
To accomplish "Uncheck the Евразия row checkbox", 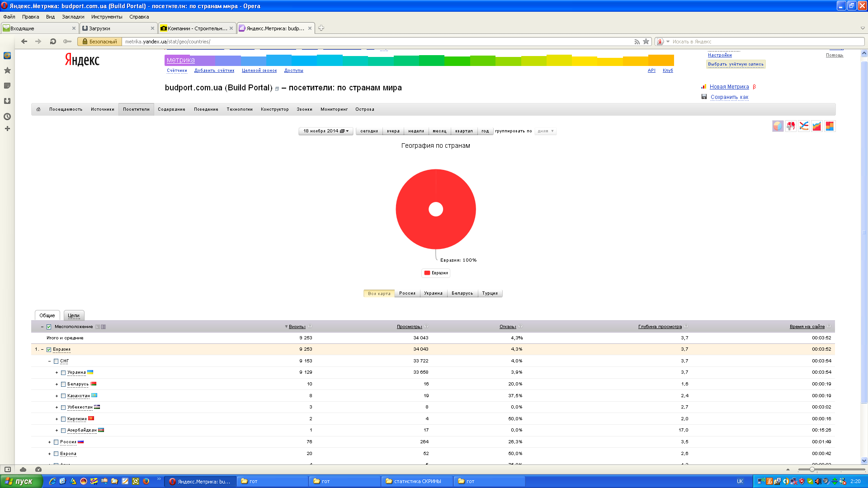I will 49,350.
